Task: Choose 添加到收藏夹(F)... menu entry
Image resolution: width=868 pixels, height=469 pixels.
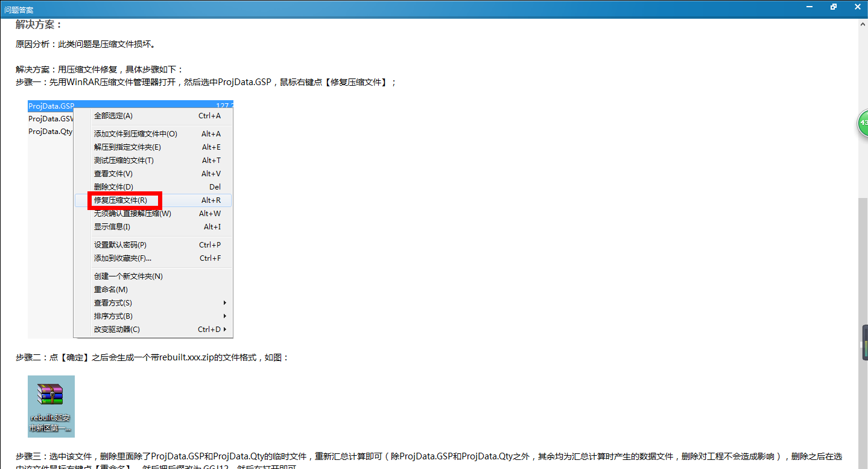Action: click(x=153, y=258)
